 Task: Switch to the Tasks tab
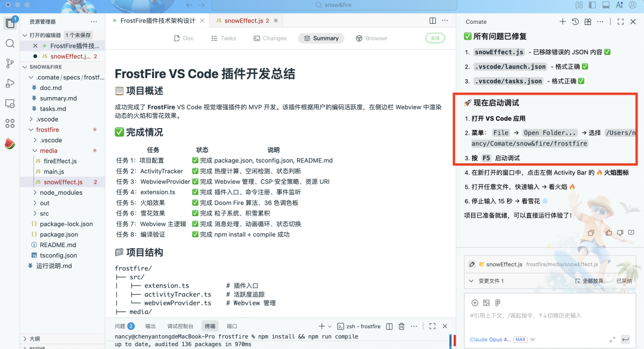pos(224,38)
